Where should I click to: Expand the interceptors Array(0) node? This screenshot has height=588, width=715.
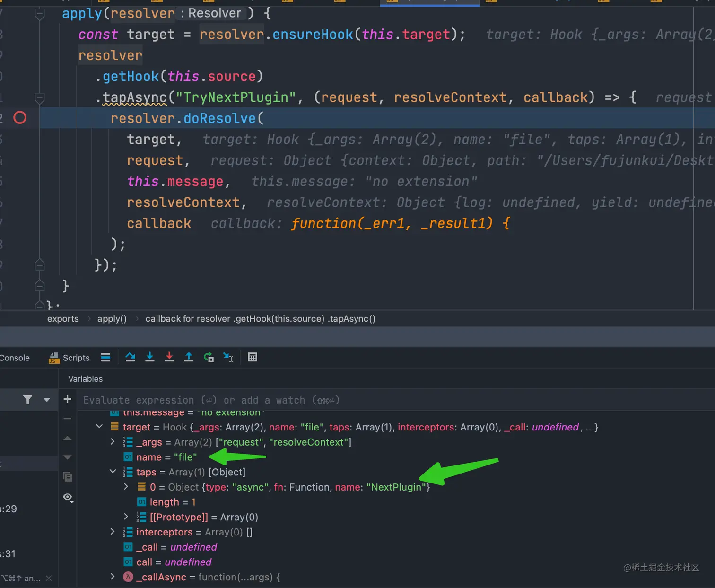113,532
